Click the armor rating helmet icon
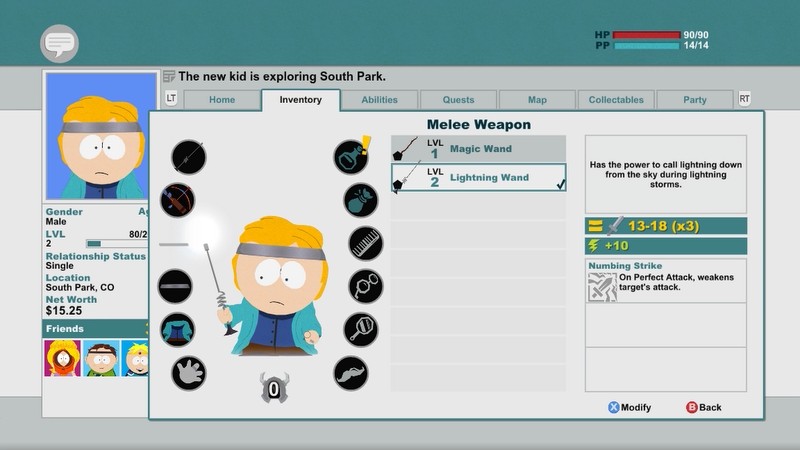This screenshot has width=800, height=450. tap(274, 388)
